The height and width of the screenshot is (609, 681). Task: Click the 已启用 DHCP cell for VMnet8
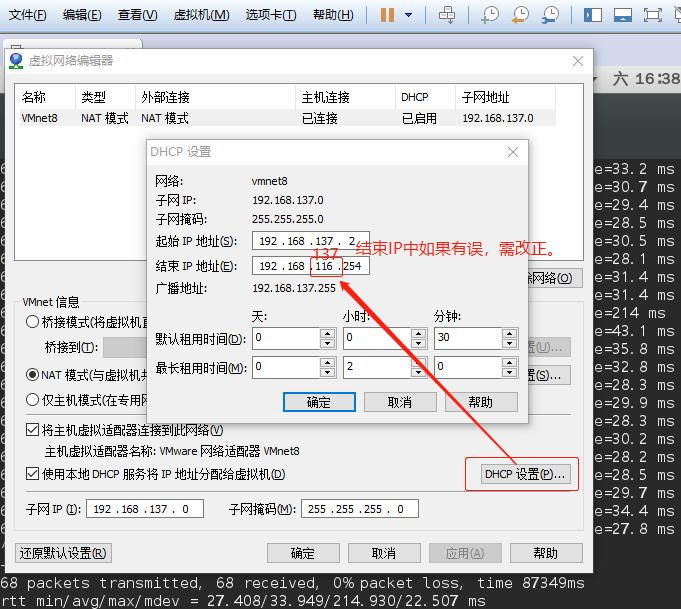pyautogui.click(x=419, y=118)
